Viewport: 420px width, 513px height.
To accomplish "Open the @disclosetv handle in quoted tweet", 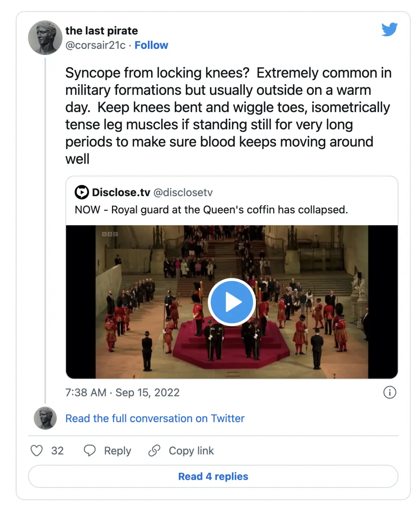I will [183, 192].
